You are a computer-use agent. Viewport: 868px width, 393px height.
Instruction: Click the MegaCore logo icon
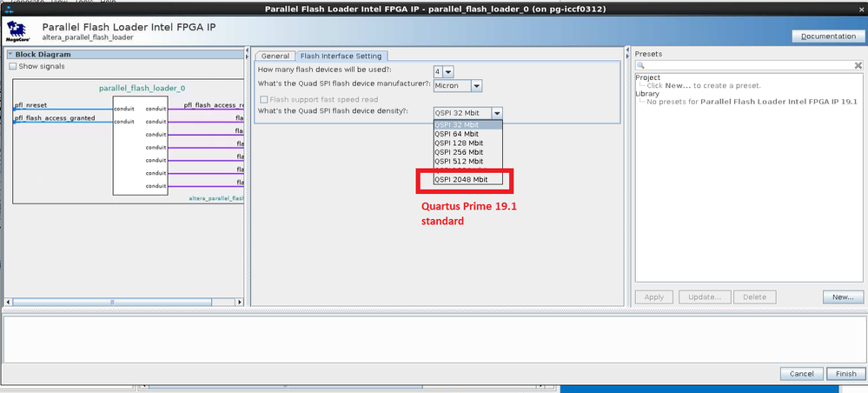pyautogui.click(x=15, y=30)
